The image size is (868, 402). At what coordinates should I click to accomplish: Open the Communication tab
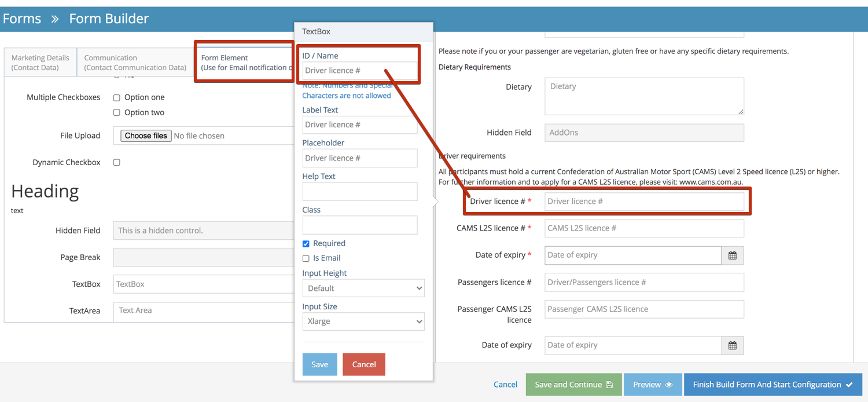[x=135, y=63]
